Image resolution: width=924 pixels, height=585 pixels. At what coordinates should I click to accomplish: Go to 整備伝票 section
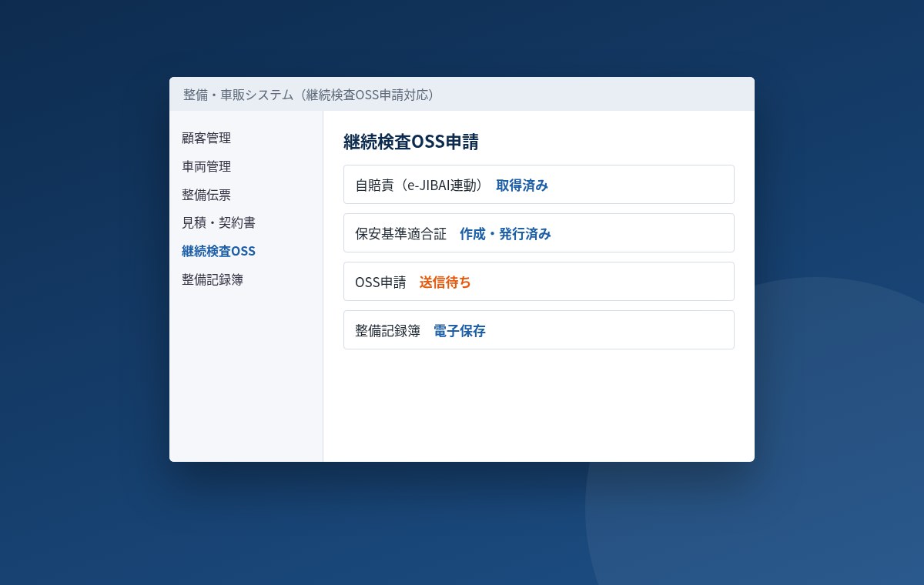coord(206,195)
